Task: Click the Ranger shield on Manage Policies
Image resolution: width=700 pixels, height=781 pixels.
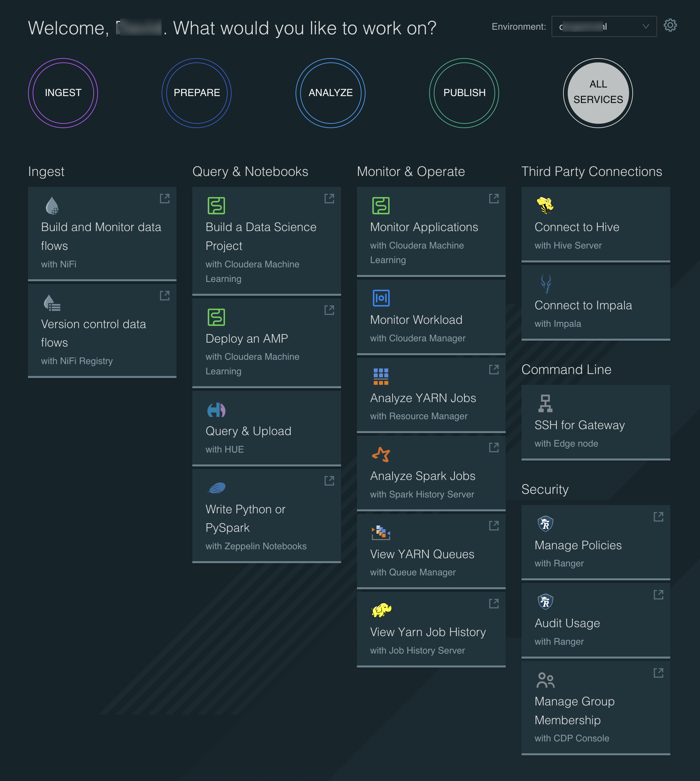Action: pyautogui.click(x=545, y=524)
